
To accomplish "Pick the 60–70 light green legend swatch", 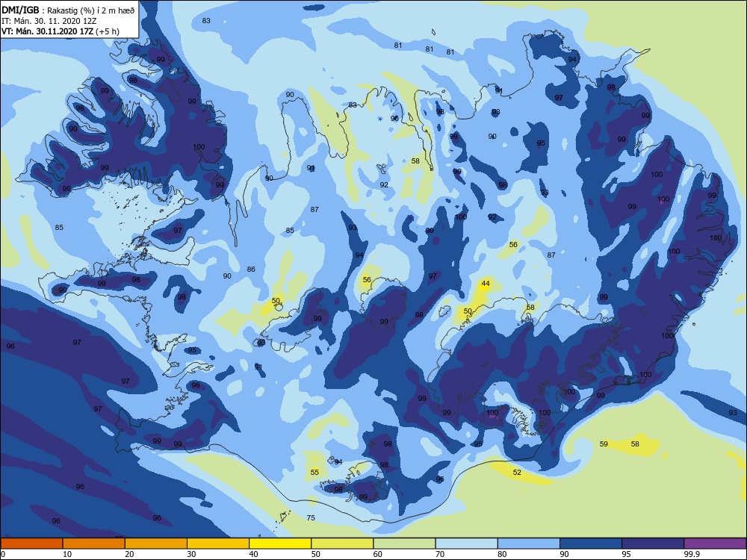I will 404,544.
